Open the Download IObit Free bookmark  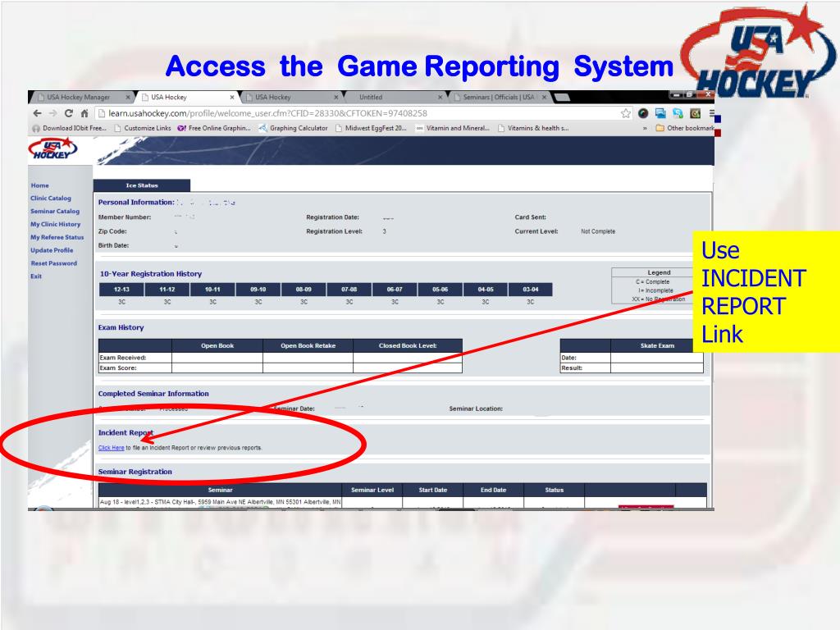69,128
